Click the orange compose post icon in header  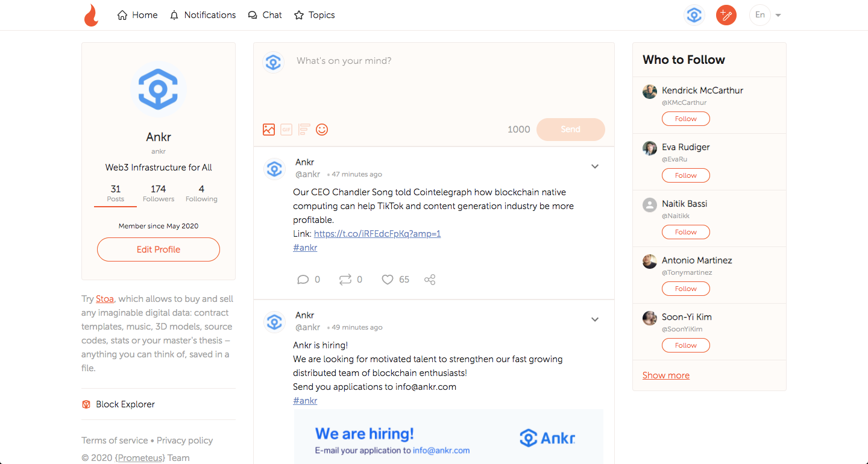coord(726,15)
